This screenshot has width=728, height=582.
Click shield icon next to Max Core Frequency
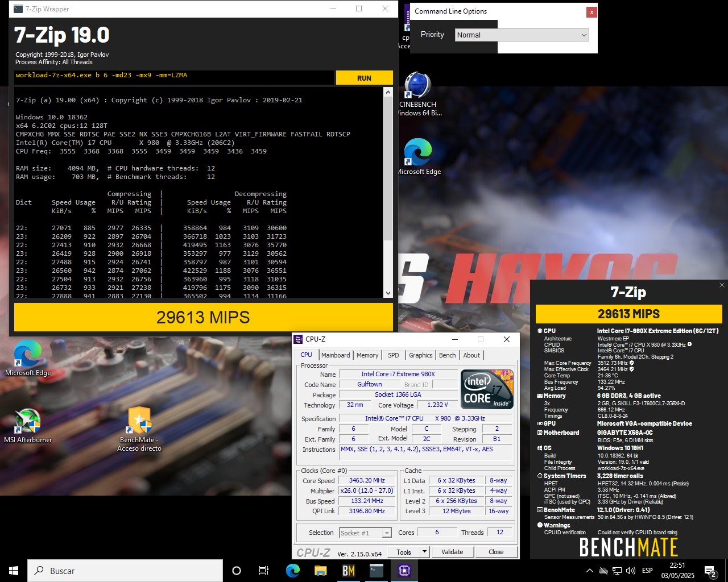[x=632, y=363]
